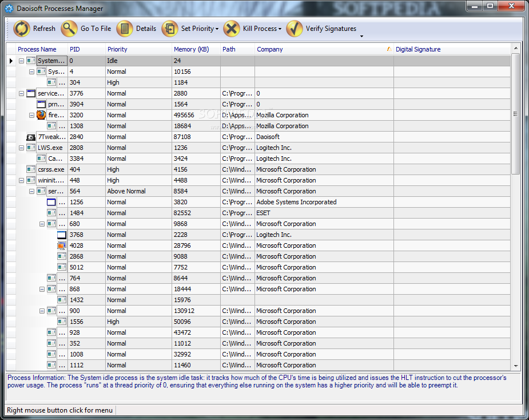Collapse the LWS.exe tree node
This screenshot has width=529, height=420.
pyautogui.click(x=21, y=148)
